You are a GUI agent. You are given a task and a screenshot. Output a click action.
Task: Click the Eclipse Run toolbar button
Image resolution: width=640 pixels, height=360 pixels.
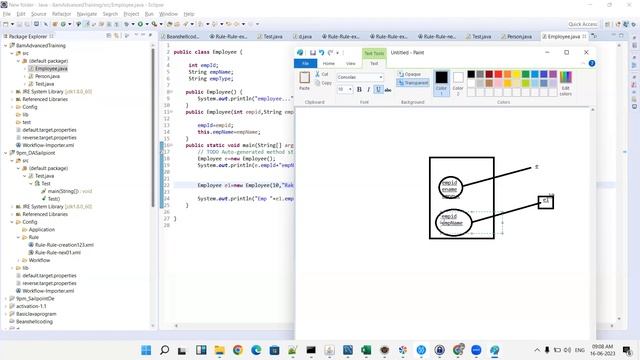(140, 24)
